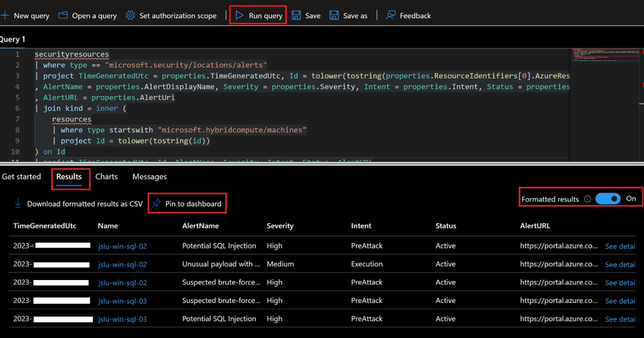Select the Query 1 tab
This screenshot has height=338, width=644.
coord(12,39)
